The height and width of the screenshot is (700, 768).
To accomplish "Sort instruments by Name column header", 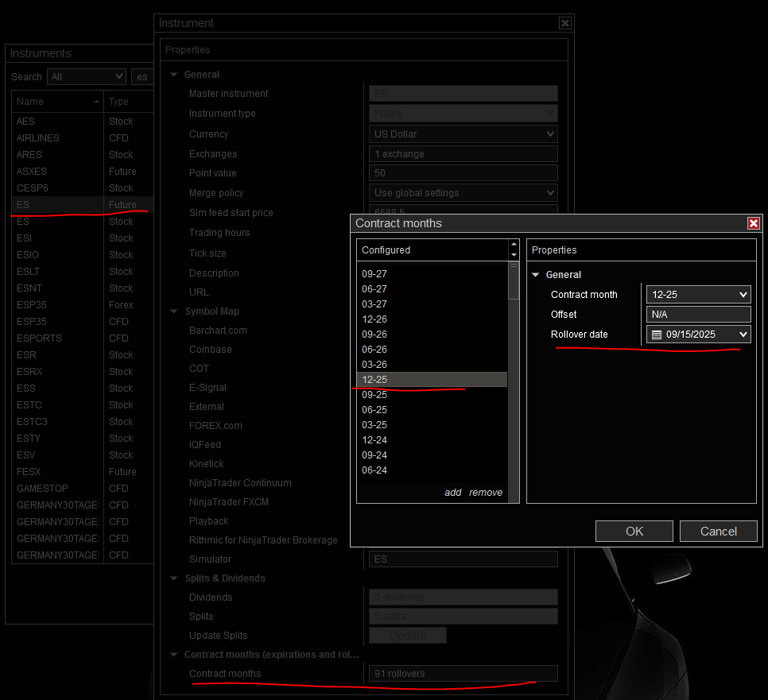I will pyautogui.click(x=56, y=102).
